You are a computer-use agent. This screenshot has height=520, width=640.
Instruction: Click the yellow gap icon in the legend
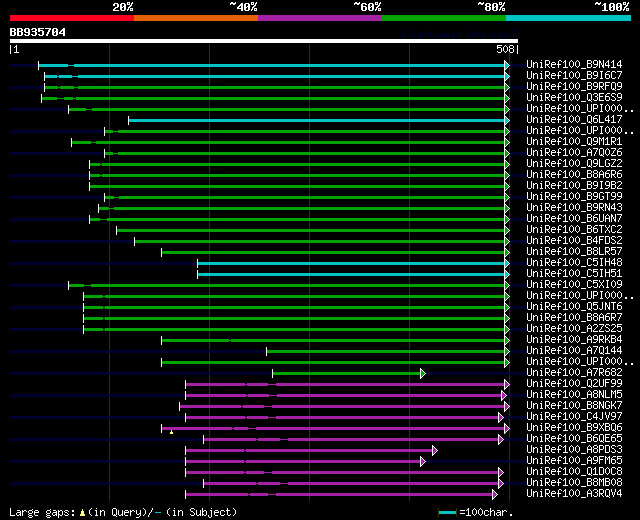tap(82, 513)
